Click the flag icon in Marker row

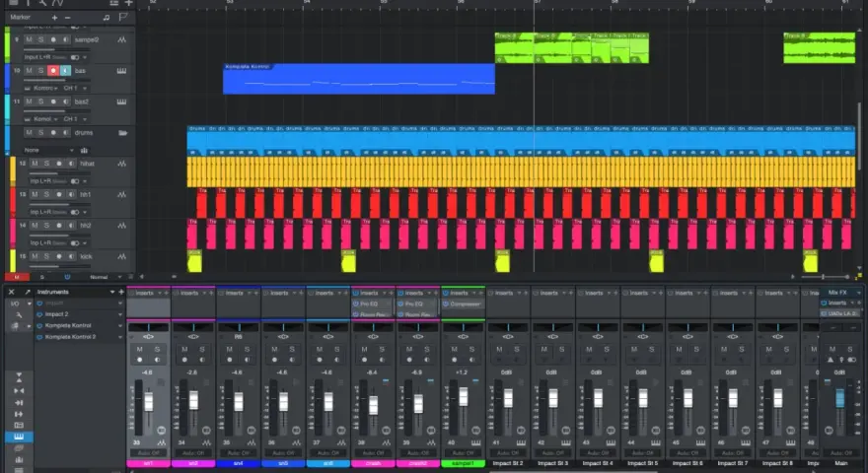point(123,17)
